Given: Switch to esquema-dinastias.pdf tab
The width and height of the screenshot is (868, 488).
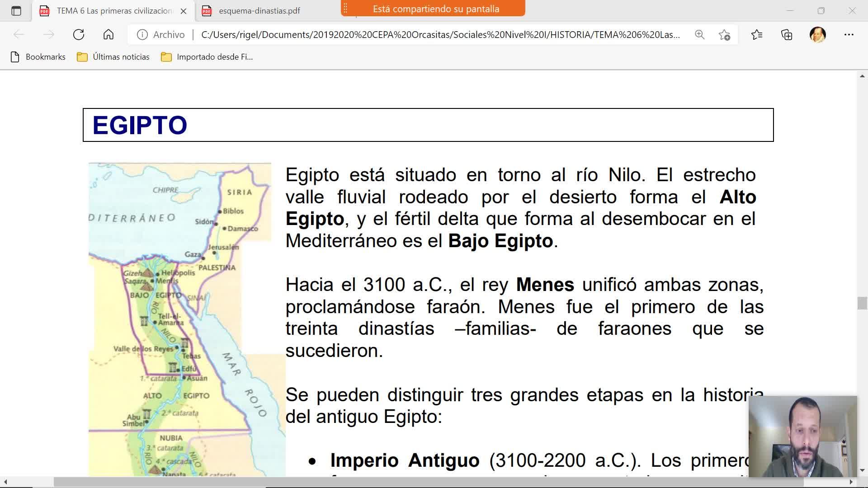Looking at the screenshot, I should tap(259, 11).
